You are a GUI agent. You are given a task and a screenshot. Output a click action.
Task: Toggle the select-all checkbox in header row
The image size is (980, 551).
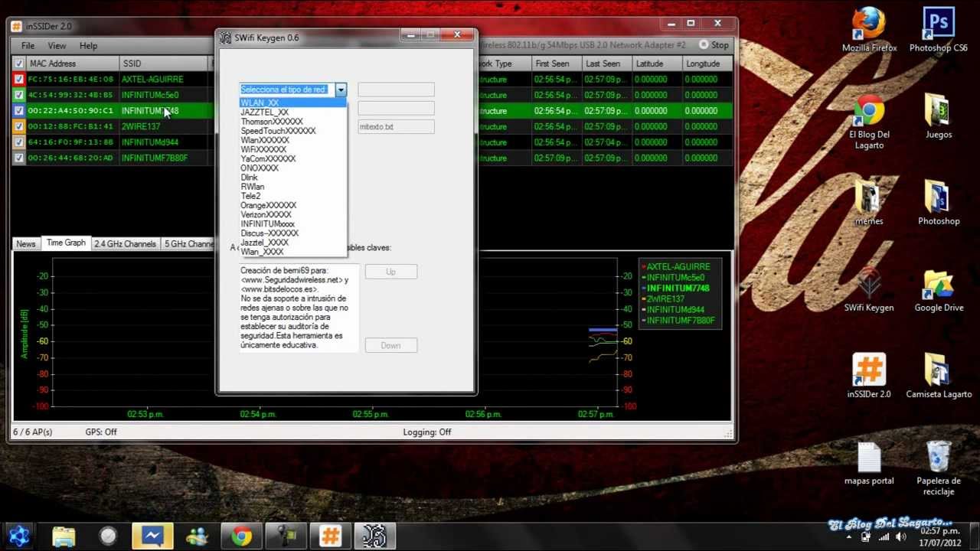point(18,64)
